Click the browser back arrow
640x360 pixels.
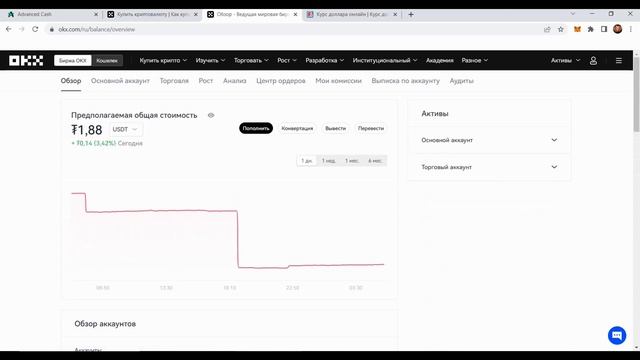[x=9, y=29]
